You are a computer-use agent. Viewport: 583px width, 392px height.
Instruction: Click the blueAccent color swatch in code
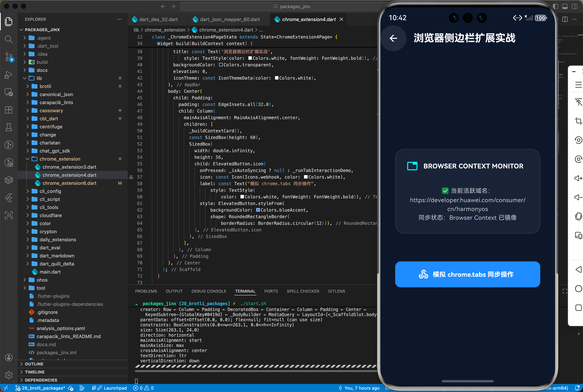tap(258, 210)
